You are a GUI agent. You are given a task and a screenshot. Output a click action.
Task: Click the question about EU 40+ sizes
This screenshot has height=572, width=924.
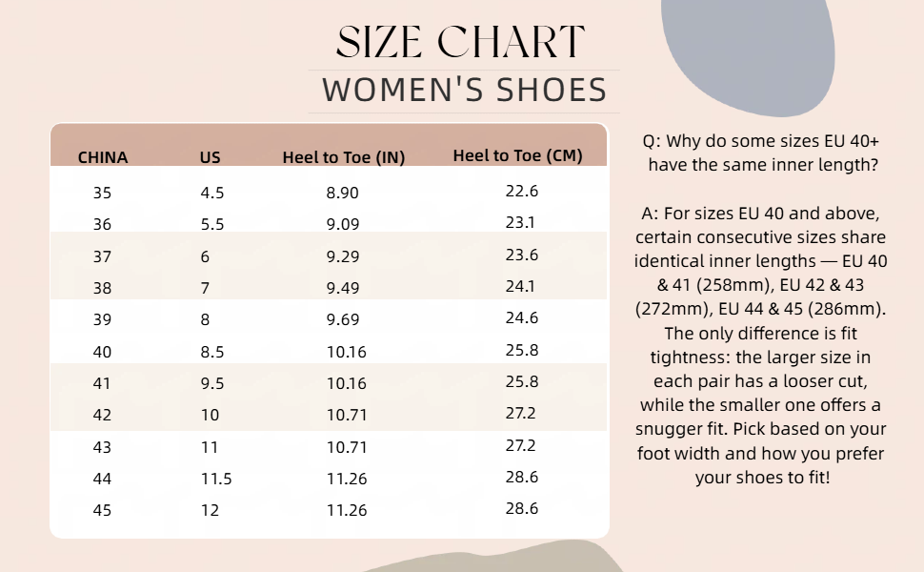coord(761,153)
